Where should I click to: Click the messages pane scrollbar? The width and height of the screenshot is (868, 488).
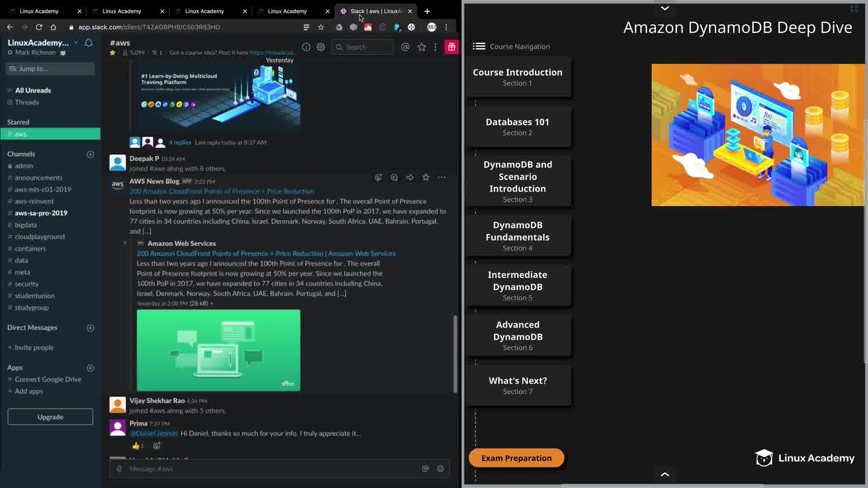pyautogui.click(x=455, y=354)
